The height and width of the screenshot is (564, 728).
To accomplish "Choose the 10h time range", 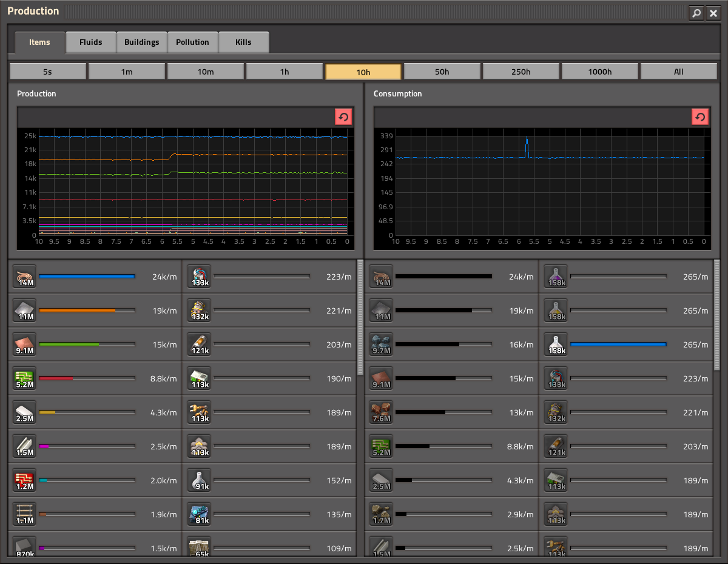I will click(x=363, y=72).
